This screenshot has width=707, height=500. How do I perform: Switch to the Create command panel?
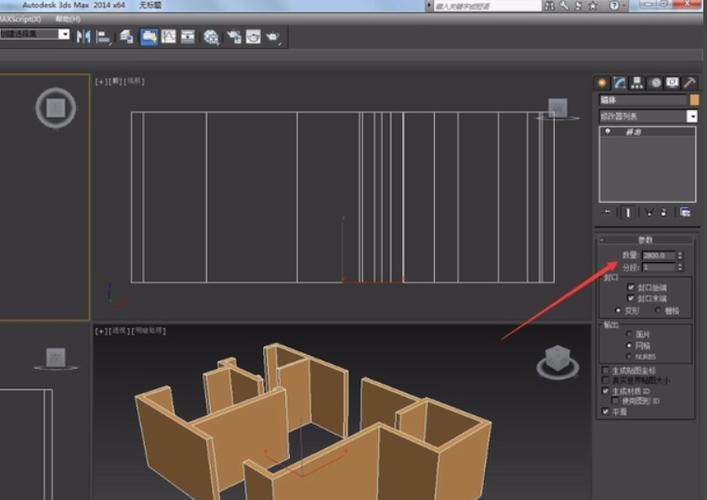point(602,83)
